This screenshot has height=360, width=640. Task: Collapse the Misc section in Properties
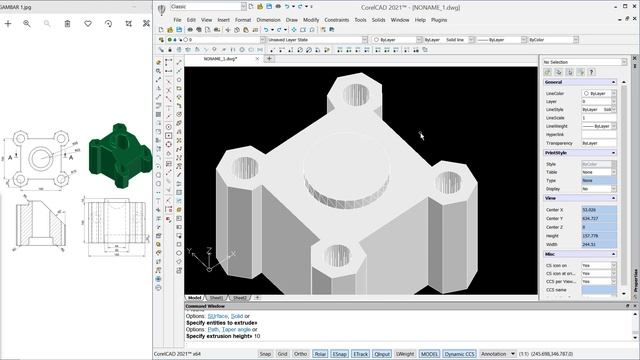(613, 254)
